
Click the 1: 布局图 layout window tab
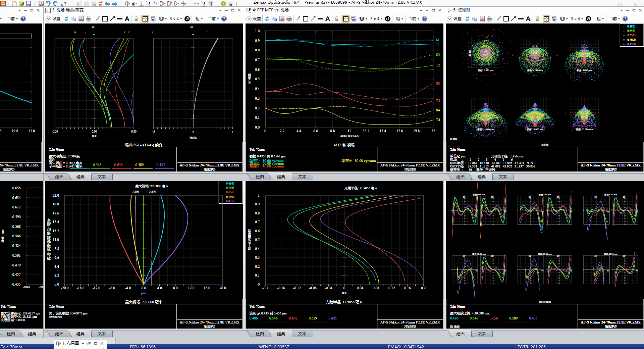pos(71,343)
